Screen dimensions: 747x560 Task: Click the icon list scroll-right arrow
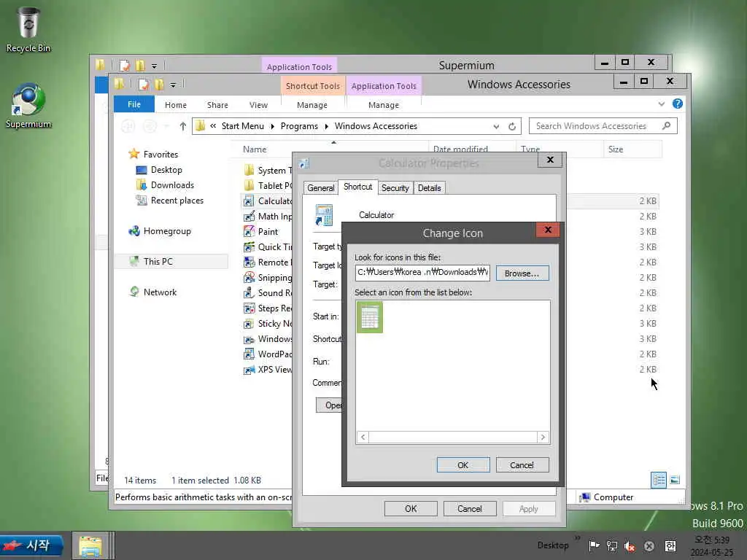543,437
